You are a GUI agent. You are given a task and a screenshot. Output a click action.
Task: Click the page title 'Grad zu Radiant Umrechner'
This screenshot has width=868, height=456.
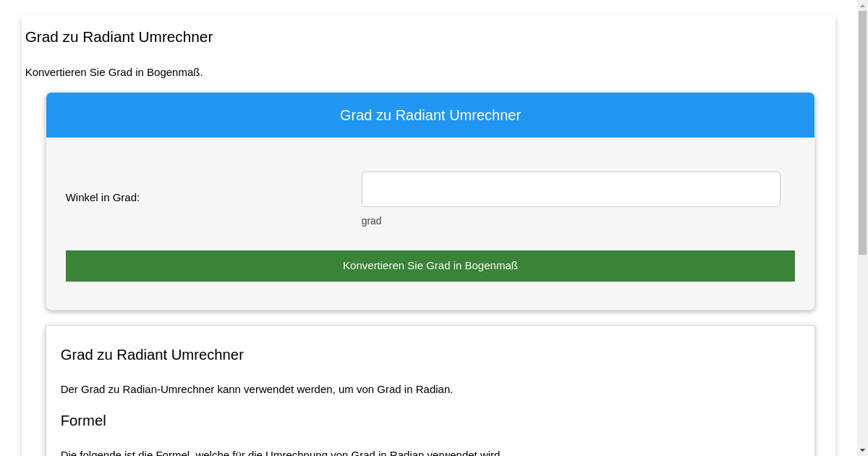[x=119, y=37]
